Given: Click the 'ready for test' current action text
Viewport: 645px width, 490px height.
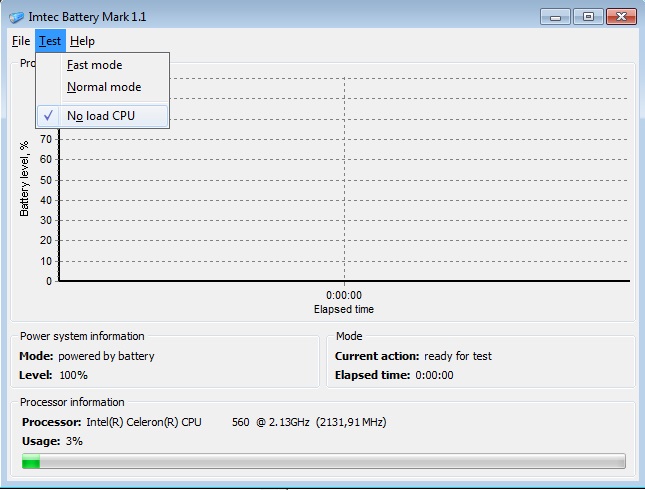Looking at the screenshot, I should pyautogui.click(x=457, y=356).
